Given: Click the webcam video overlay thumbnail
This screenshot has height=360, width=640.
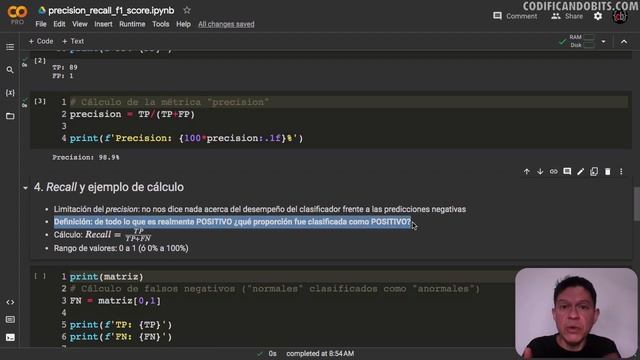Looking at the screenshot, I should [x=576, y=313].
